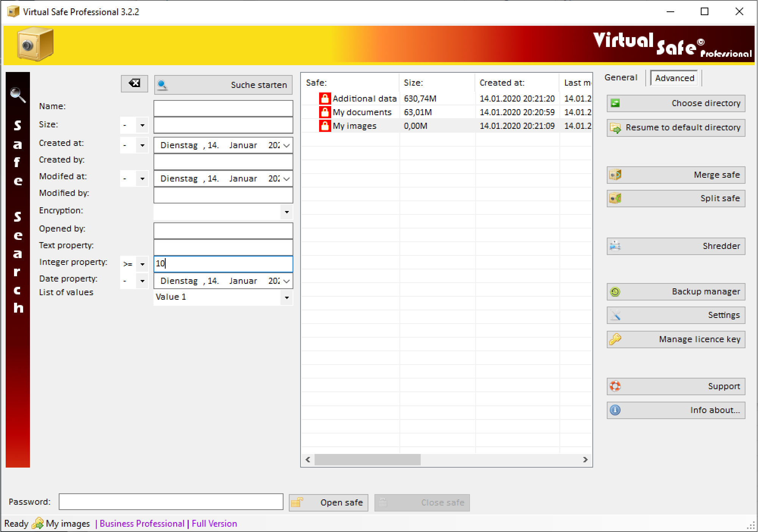The width and height of the screenshot is (758, 532).
Task: Click the lock icon for My documents
Action: 325,112
